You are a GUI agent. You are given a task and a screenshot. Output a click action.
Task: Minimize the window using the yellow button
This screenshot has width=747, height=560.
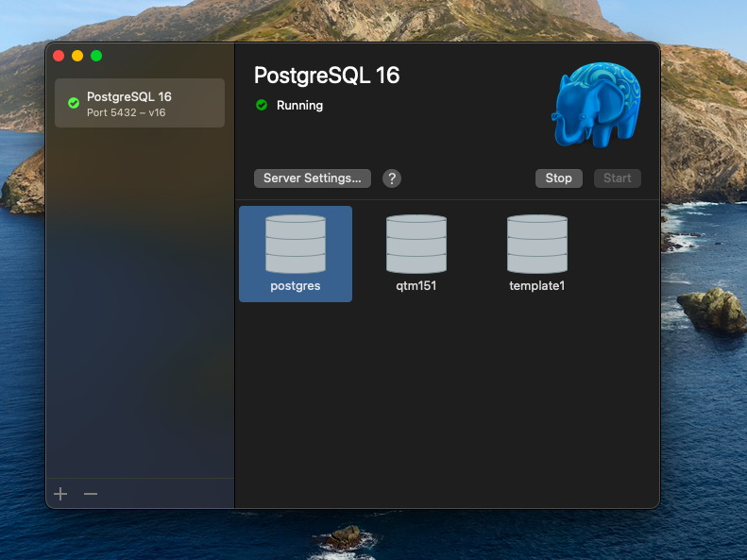(77, 56)
